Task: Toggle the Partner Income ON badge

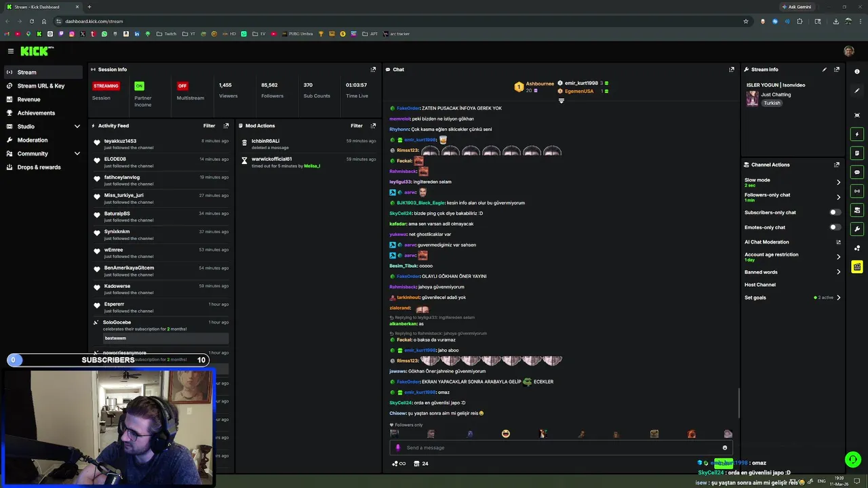Action: [139, 86]
